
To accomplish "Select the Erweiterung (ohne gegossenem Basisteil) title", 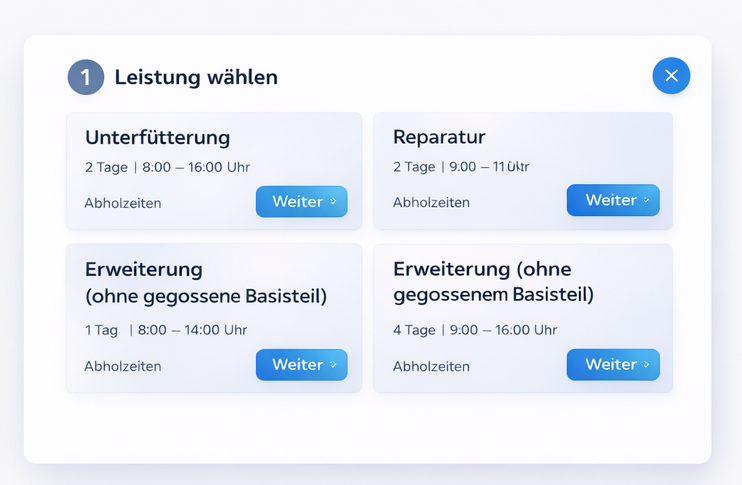I will (x=494, y=282).
